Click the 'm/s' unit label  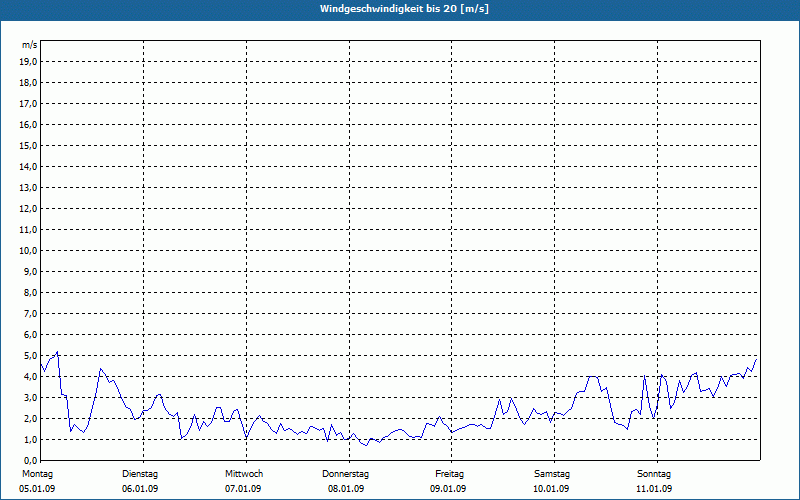point(30,45)
